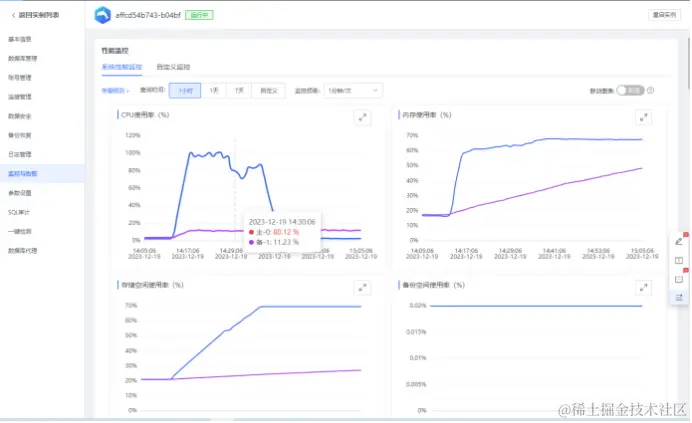The image size is (692, 423).
Task: Click the 内存使用率 (%) chart title
Action: pos(427,115)
